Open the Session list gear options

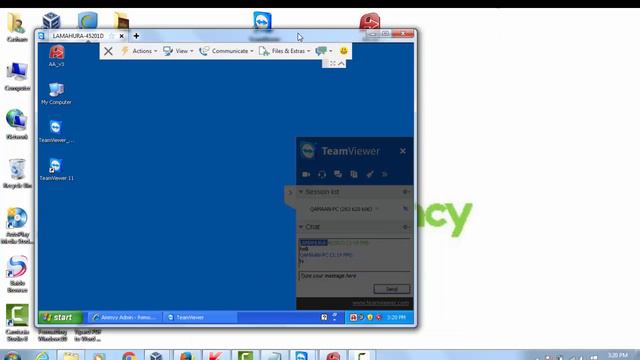(x=405, y=191)
